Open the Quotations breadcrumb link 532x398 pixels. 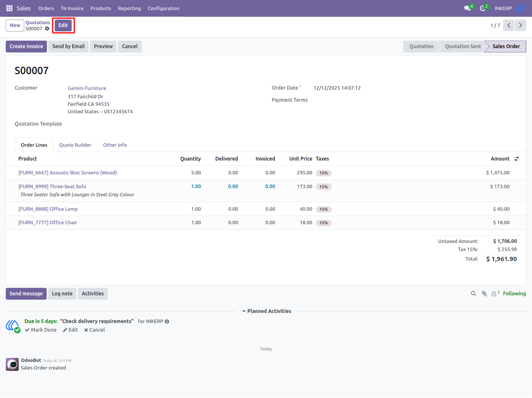(x=38, y=22)
